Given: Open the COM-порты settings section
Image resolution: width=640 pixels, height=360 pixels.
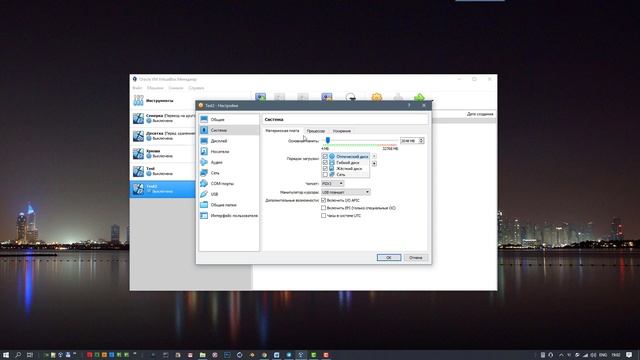Looking at the screenshot, I should [x=229, y=183].
